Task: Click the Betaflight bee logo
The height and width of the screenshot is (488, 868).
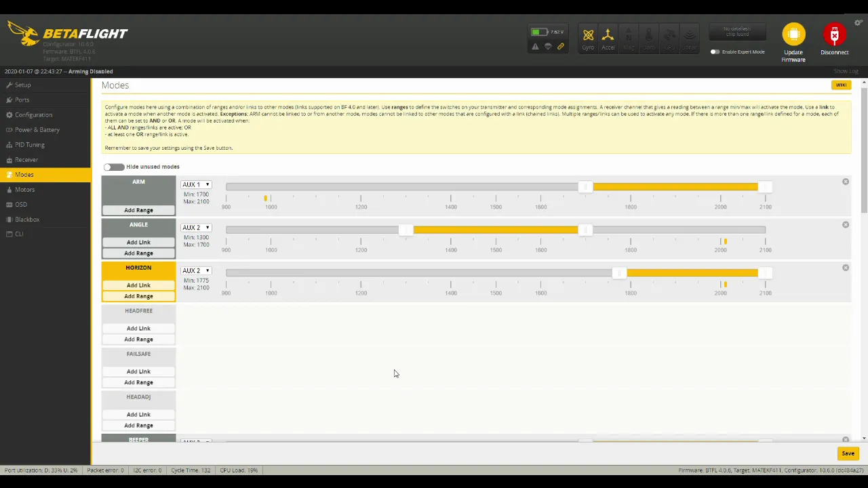Action: pos(22,33)
